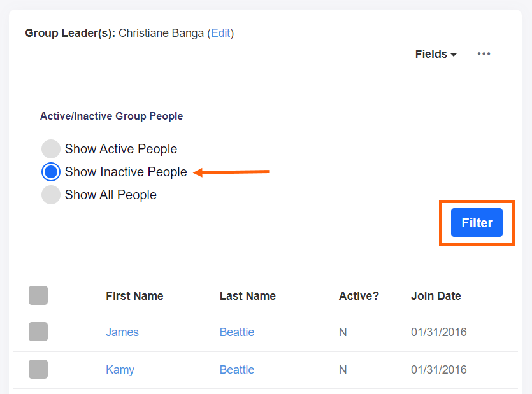Choose the Show All People option
The width and height of the screenshot is (532, 394).
[x=50, y=195]
